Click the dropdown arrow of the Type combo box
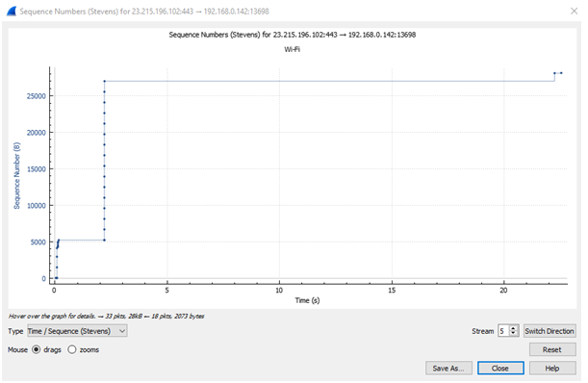588x383 pixels. [122, 331]
